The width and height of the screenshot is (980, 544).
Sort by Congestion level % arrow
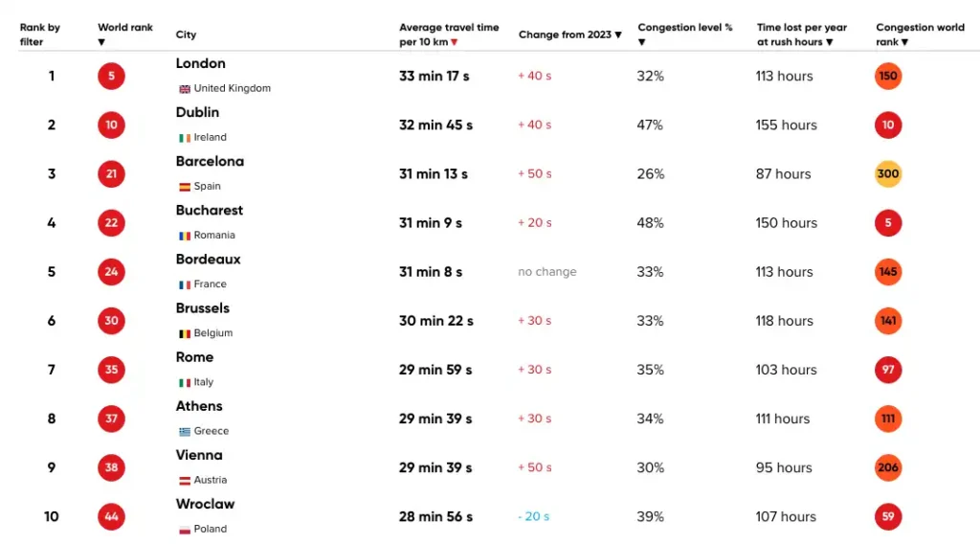pyautogui.click(x=642, y=43)
